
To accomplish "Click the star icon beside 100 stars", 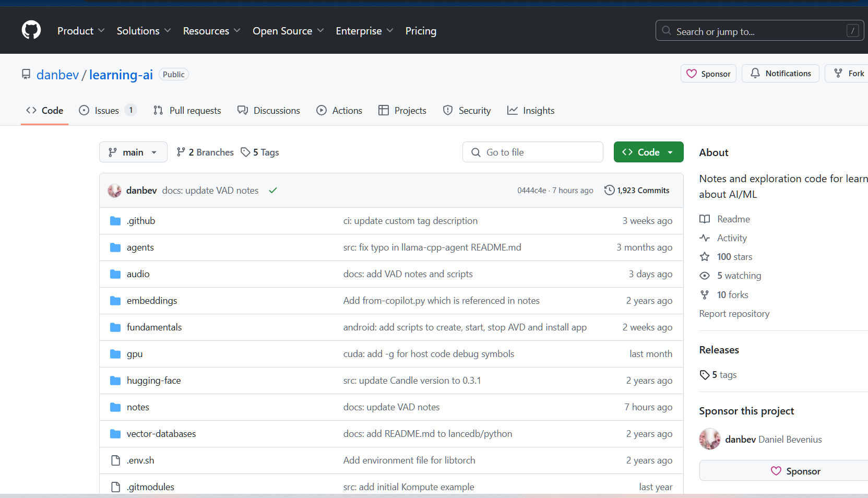I will (705, 257).
